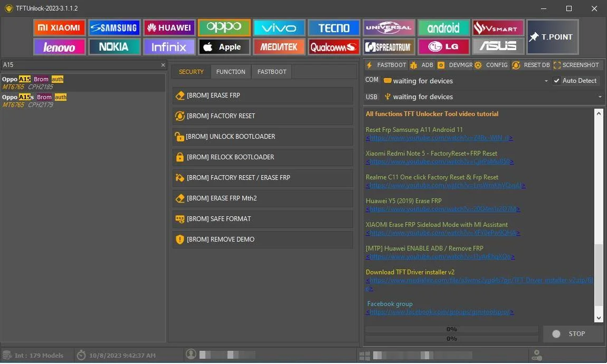The image size is (607, 364).
Task: Open the MediaTek brand tile
Action: pyautogui.click(x=279, y=47)
